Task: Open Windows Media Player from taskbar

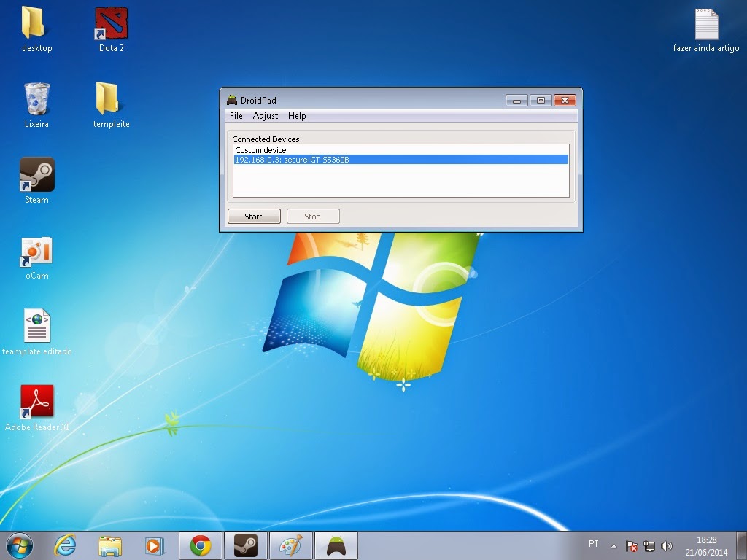Action: point(155,545)
